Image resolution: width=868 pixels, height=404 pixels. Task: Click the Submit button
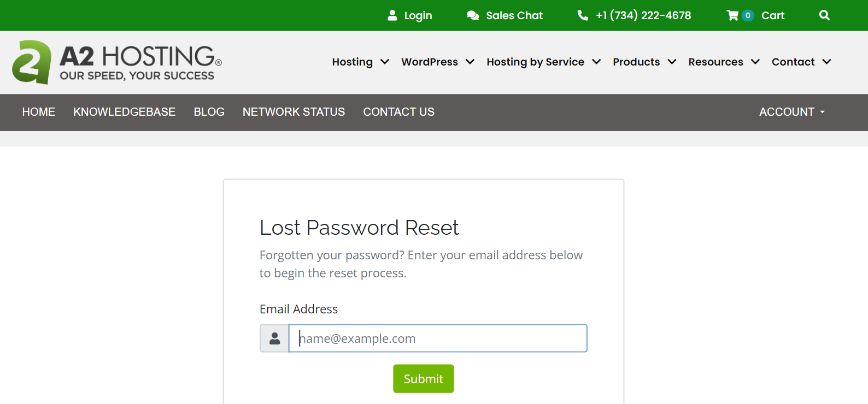[423, 378]
